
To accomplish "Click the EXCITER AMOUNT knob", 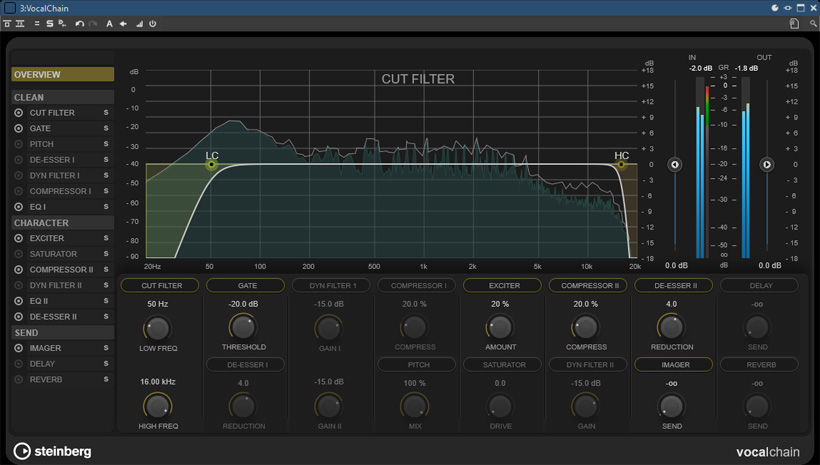I will (499, 327).
